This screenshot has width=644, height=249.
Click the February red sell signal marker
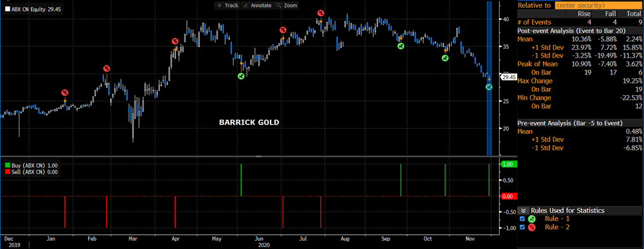[x=106, y=68]
